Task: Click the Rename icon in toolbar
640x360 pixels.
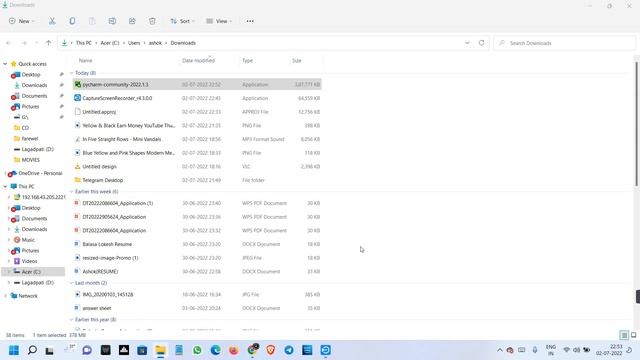Action: pyautogui.click(x=112, y=21)
